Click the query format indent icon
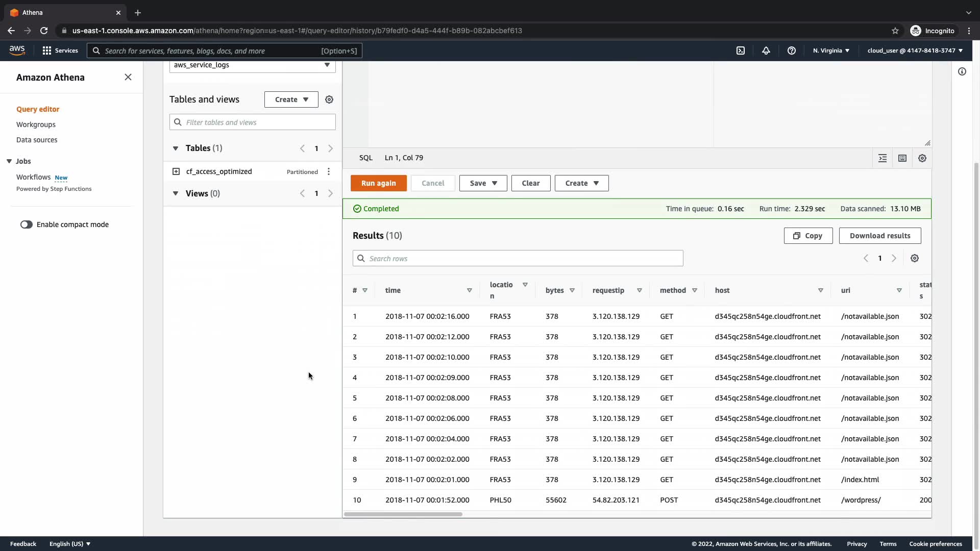980x551 pixels. (883, 158)
